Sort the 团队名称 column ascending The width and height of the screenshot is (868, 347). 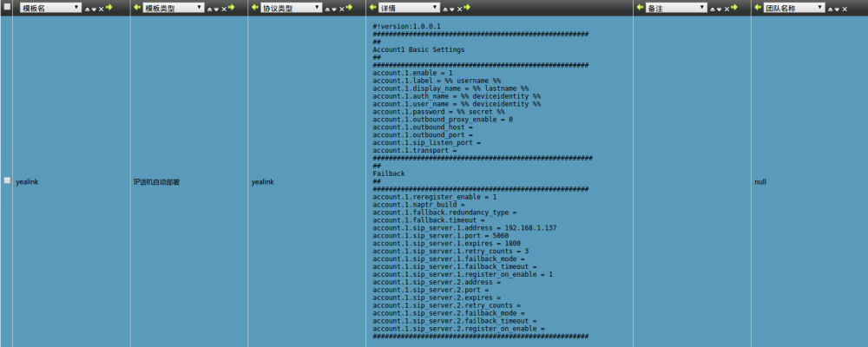point(831,9)
